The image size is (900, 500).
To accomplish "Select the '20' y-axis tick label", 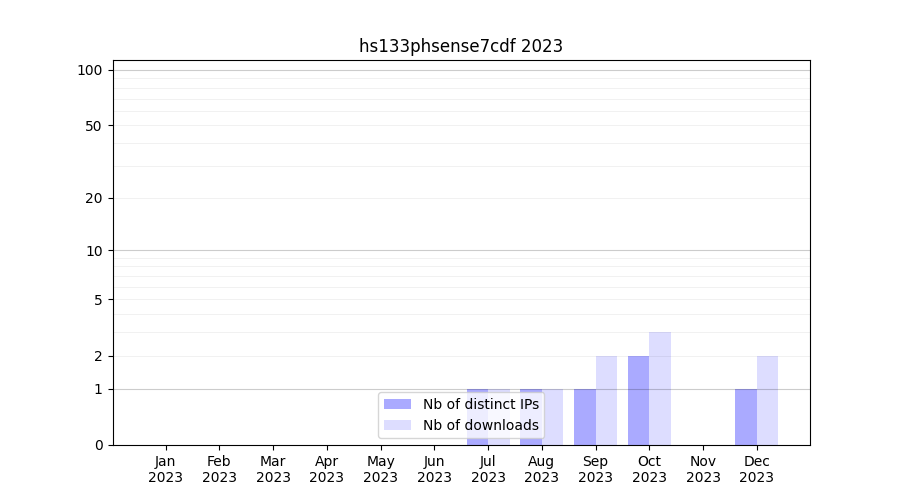I will tap(94, 198).
